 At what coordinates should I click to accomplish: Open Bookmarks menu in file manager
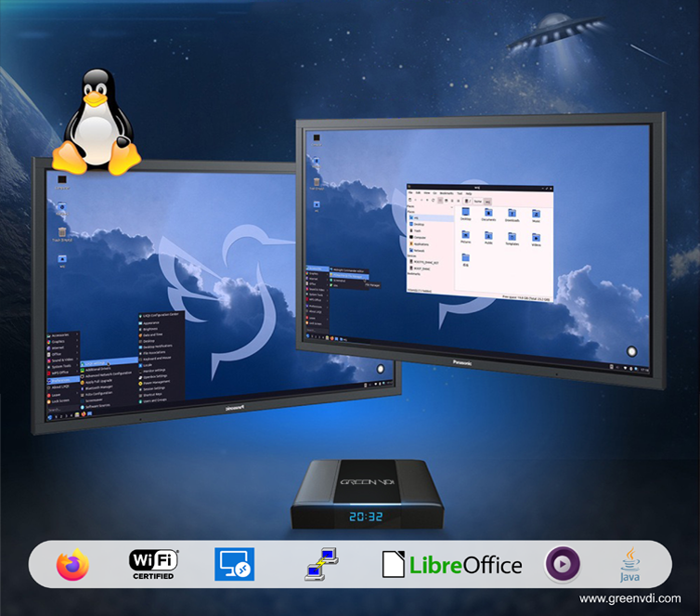(447, 193)
